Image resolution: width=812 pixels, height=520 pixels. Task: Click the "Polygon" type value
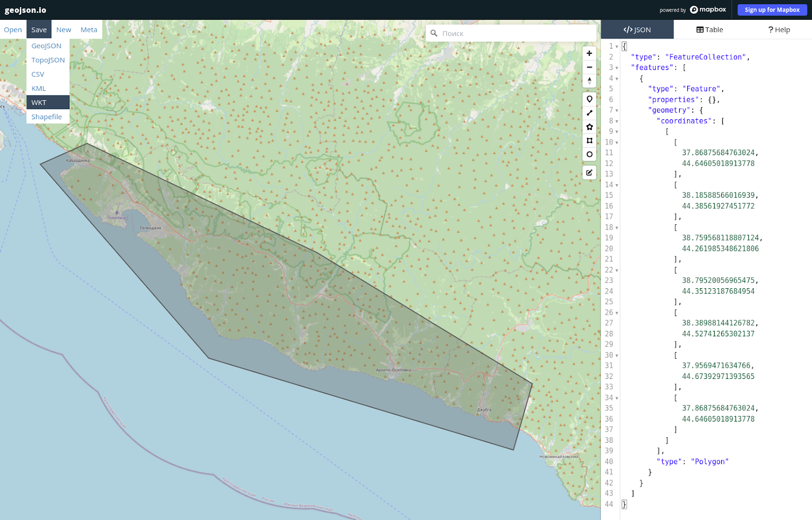[709, 462]
